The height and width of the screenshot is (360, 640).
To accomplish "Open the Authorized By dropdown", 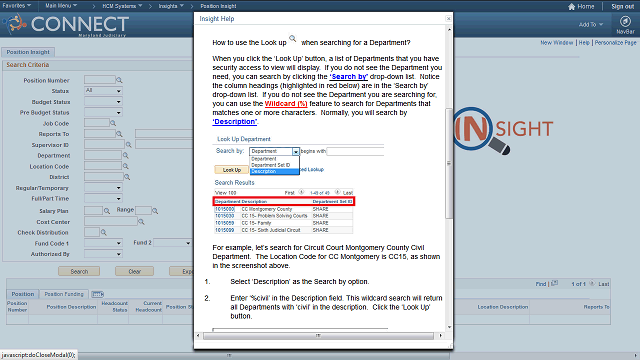I will coord(103,254).
